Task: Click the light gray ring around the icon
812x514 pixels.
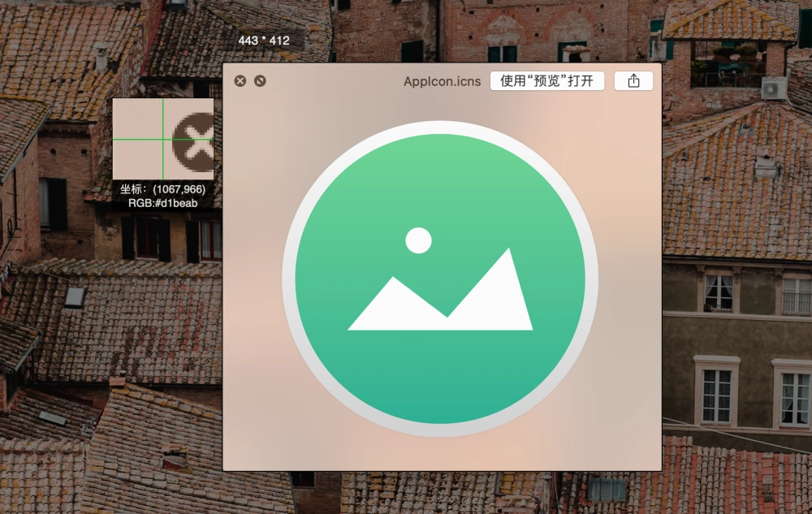Action: [440, 127]
